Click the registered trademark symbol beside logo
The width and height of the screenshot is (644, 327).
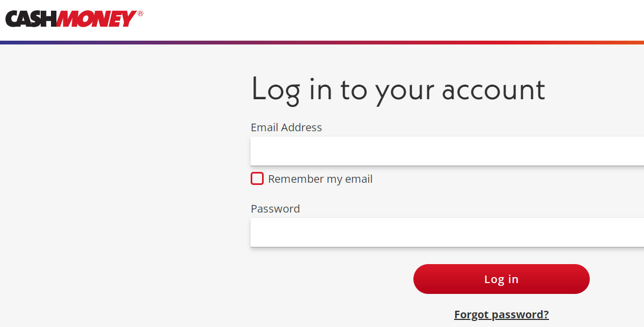(141, 14)
